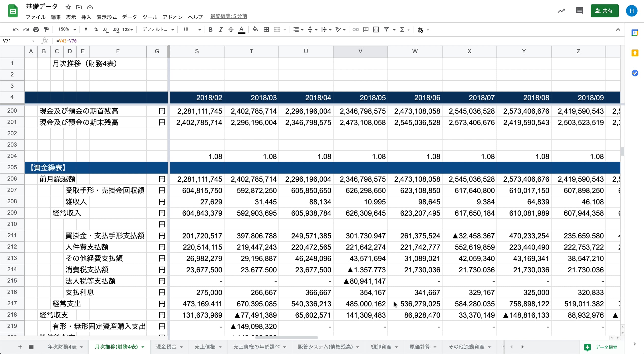
Task: Open the 最終編集: 5 分前 link
Action: tap(229, 16)
